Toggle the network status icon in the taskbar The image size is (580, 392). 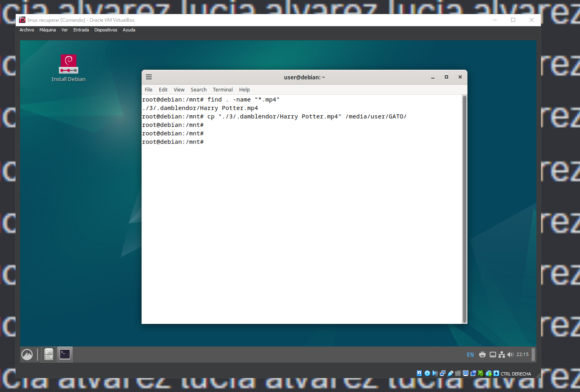coord(501,354)
